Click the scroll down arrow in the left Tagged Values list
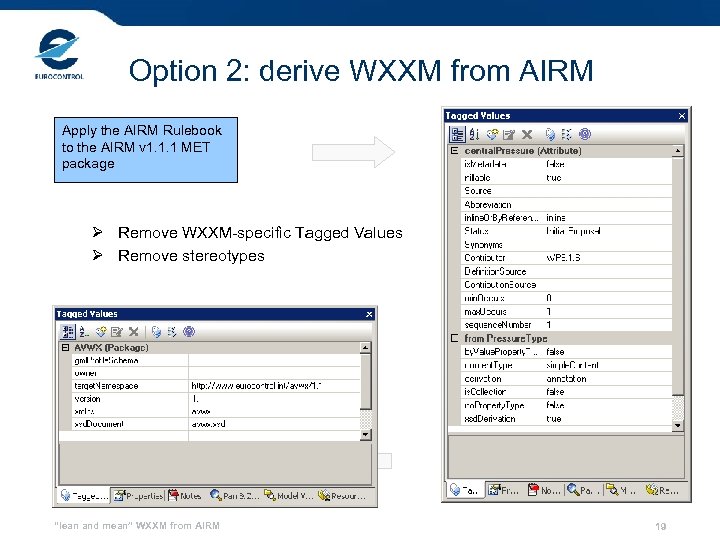This screenshot has width=720, height=540. pyautogui.click(x=366, y=434)
